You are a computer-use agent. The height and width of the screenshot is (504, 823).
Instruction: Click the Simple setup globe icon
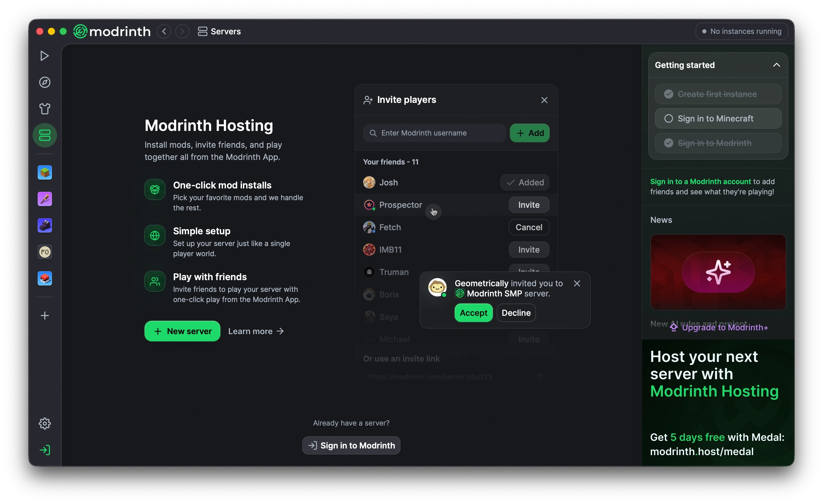tap(155, 235)
